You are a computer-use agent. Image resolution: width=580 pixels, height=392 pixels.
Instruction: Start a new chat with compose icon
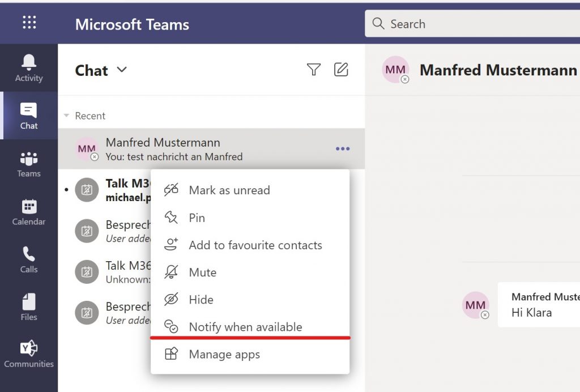tap(341, 70)
